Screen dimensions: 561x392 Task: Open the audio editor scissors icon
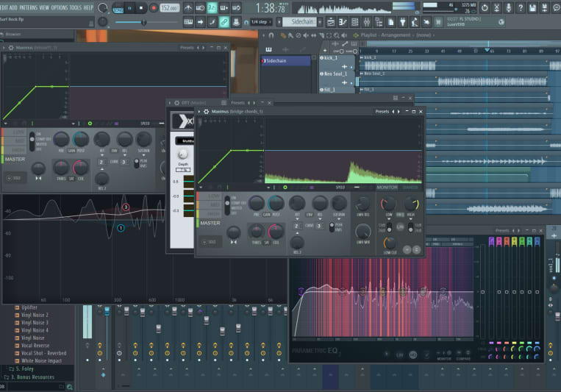[496, 7]
